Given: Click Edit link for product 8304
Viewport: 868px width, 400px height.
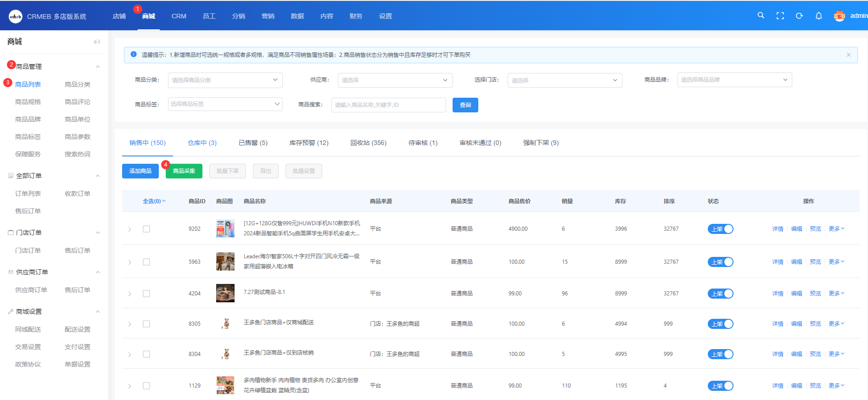Looking at the screenshot, I should (796, 354).
